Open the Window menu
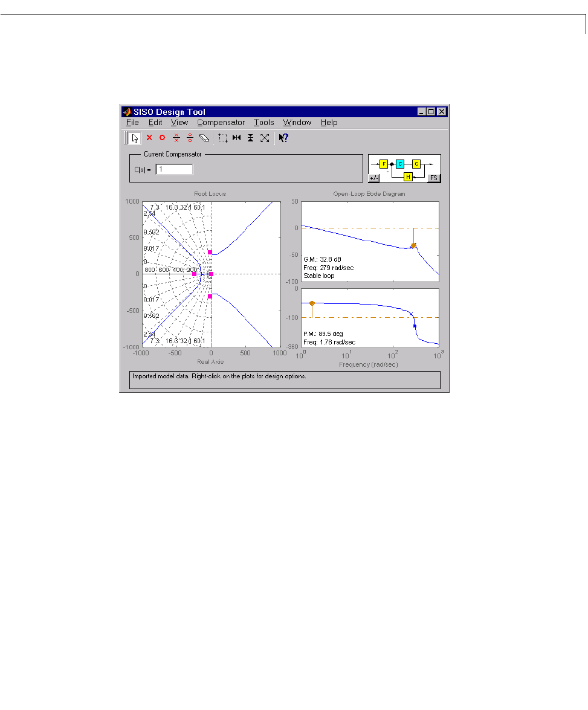 click(x=297, y=123)
